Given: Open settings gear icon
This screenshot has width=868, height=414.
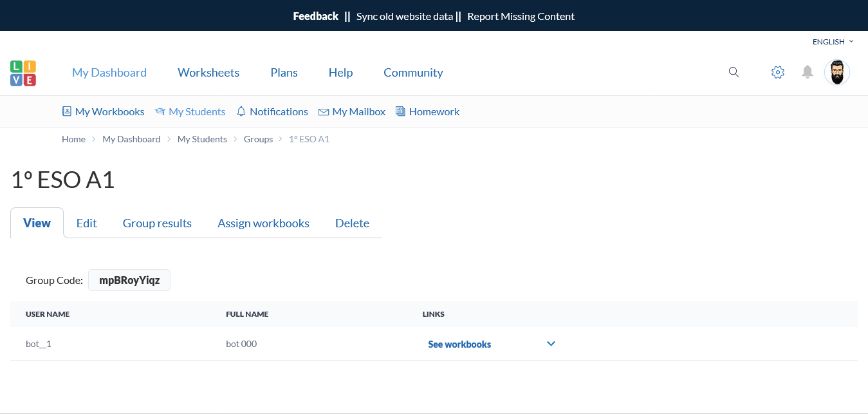Looking at the screenshot, I should [777, 72].
